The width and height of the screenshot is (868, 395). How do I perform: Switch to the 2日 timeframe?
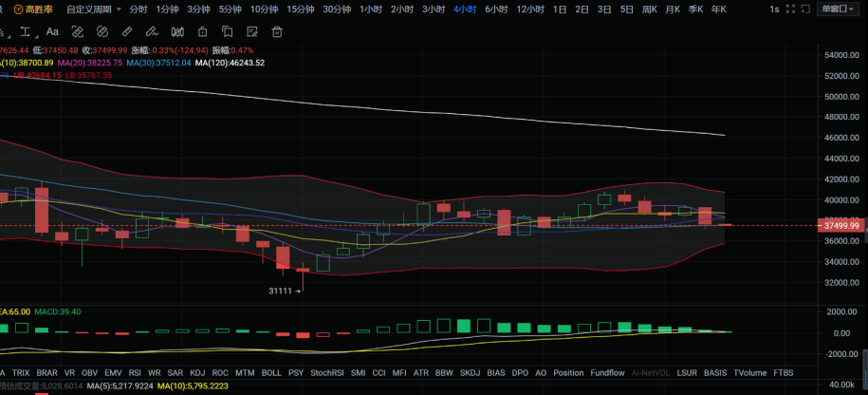click(582, 9)
